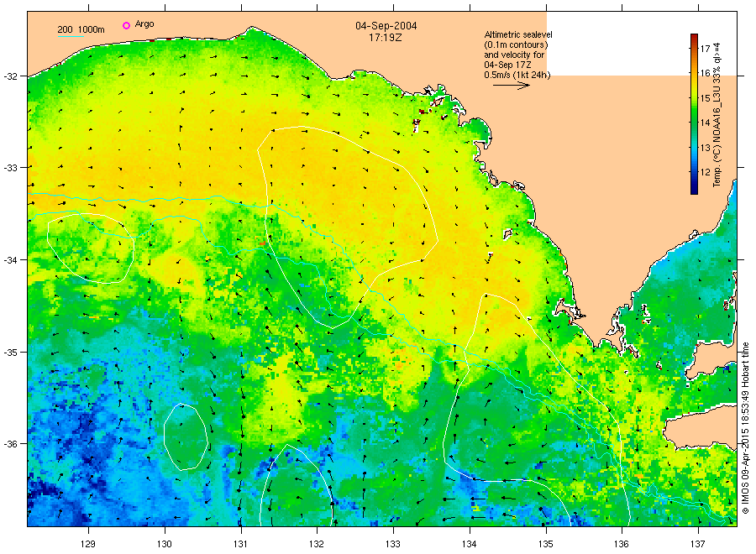Click '0.5m/s (1kt 24h)' scale text
The width and height of the screenshot is (756, 554).
point(517,75)
